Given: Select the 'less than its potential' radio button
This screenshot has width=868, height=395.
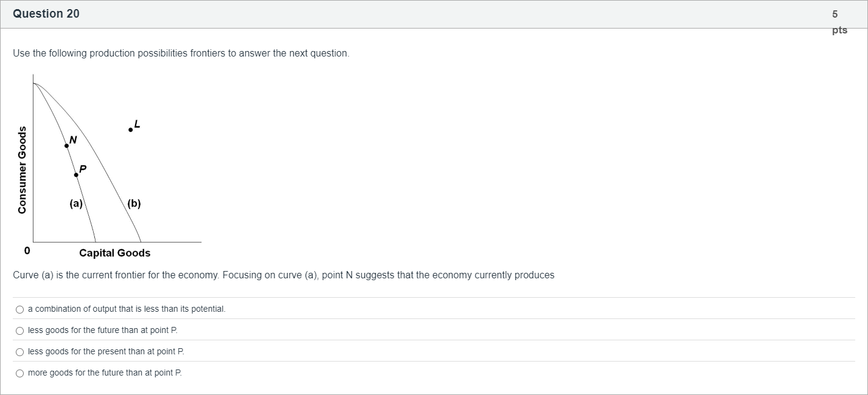Looking at the screenshot, I should coord(20,309).
